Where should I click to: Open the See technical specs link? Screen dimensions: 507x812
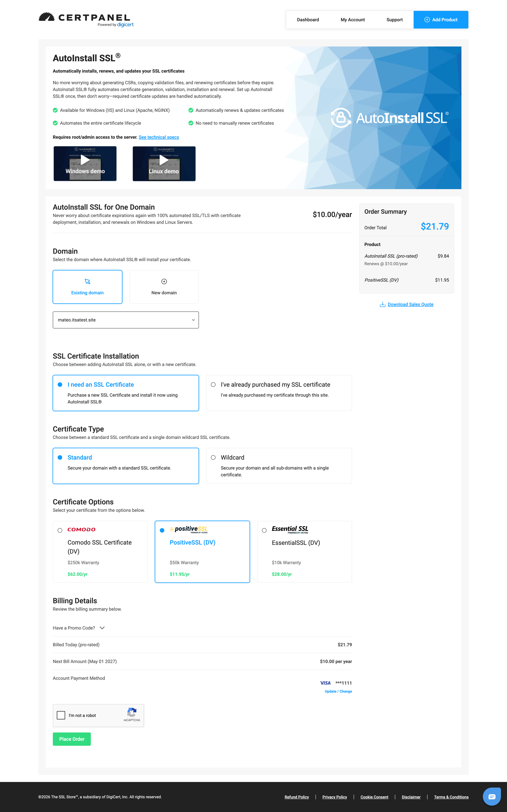pos(159,137)
